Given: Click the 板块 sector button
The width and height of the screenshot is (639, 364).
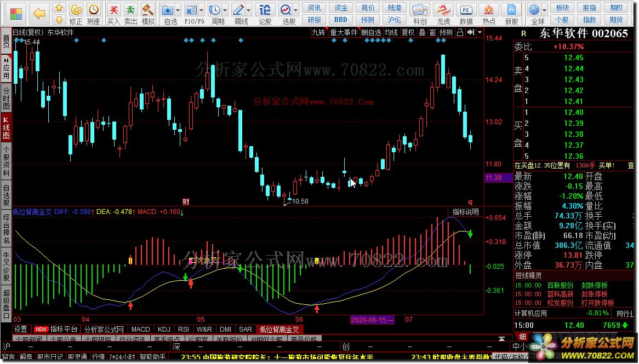Looking at the screenshot, I should (562, 8).
